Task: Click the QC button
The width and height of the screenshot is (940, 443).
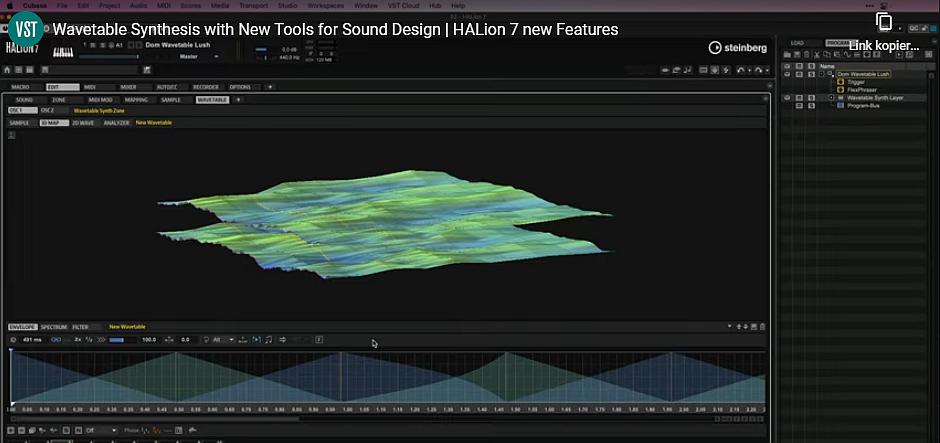Action: coord(914,29)
